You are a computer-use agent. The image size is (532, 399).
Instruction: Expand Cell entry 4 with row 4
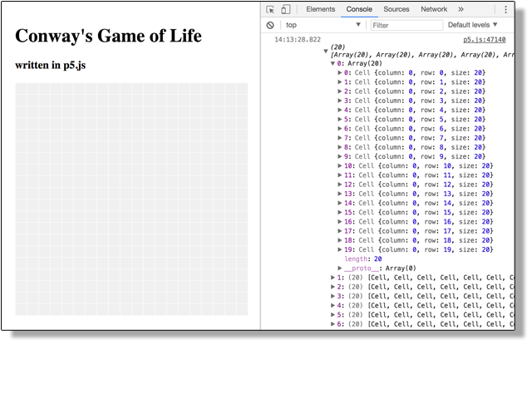(x=340, y=110)
